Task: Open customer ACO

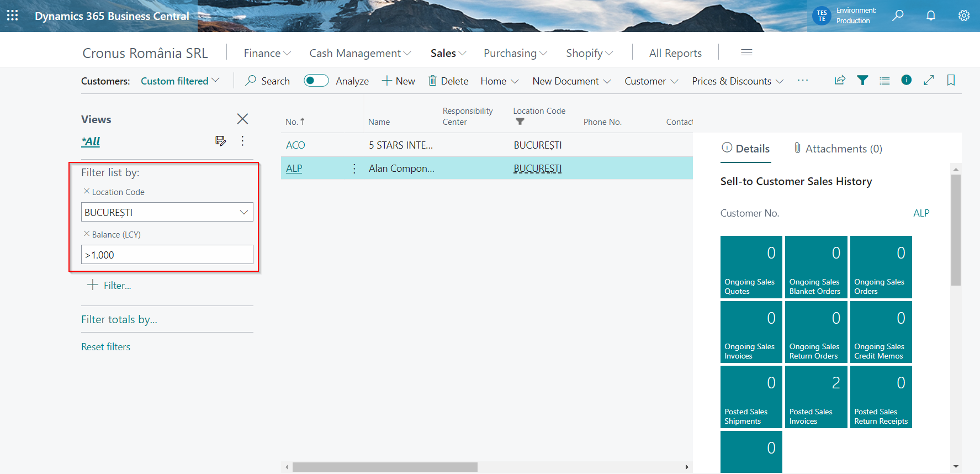Action: (x=295, y=145)
